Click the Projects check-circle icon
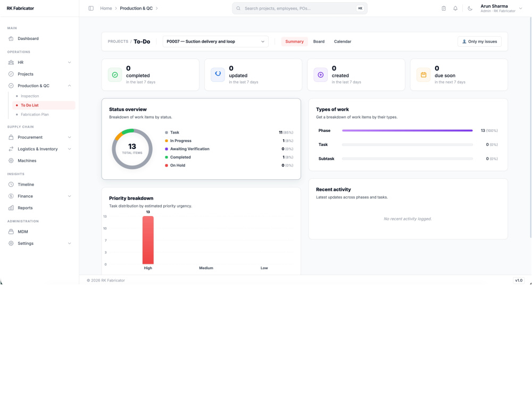This screenshot has width=532, height=399. [11, 74]
